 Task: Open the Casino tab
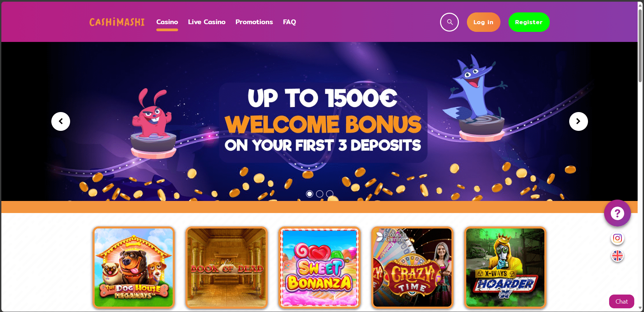[x=167, y=22]
